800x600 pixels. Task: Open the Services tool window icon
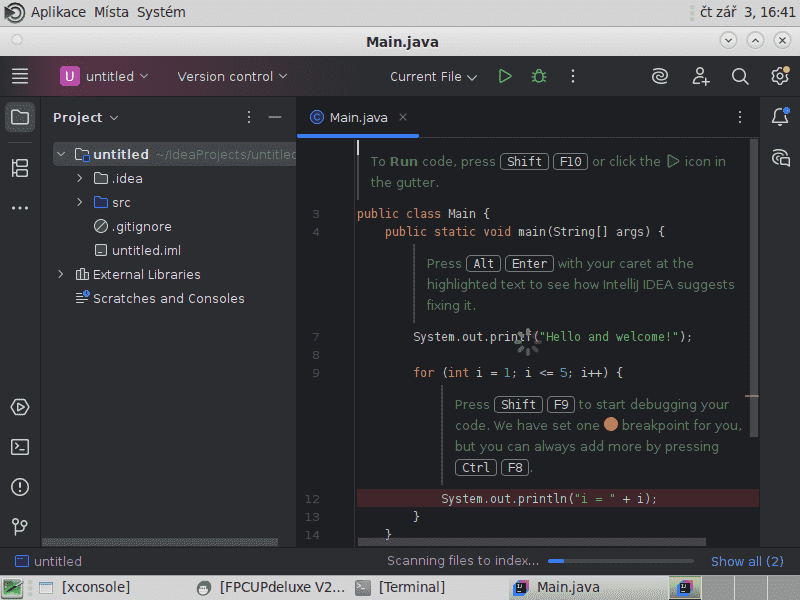tap(20, 407)
